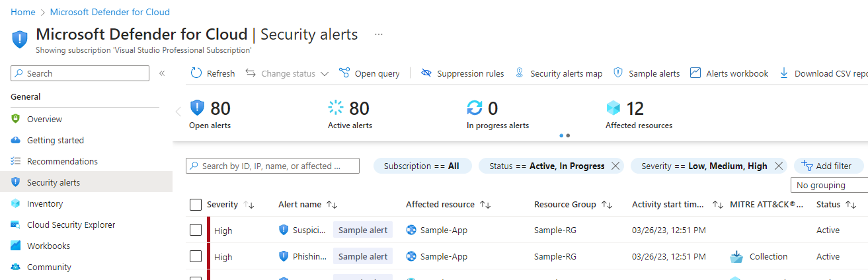868x280 pixels.
Task: Click the Open query icon
Action: (344, 73)
